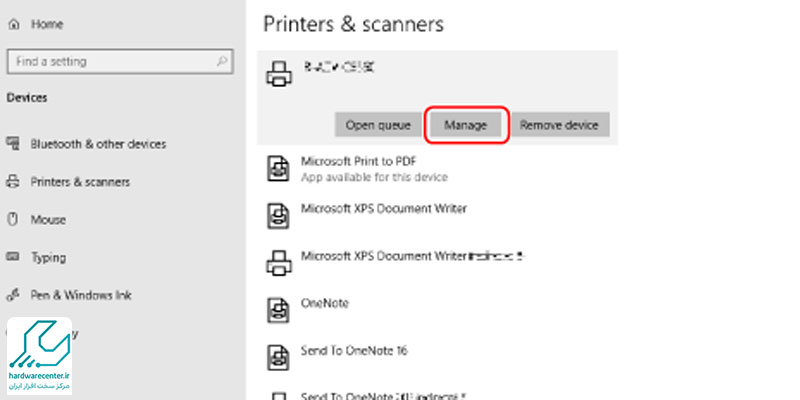Click Bluetooth & other devices icon
This screenshot has width=800, height=400.
(x=13, y=143)
